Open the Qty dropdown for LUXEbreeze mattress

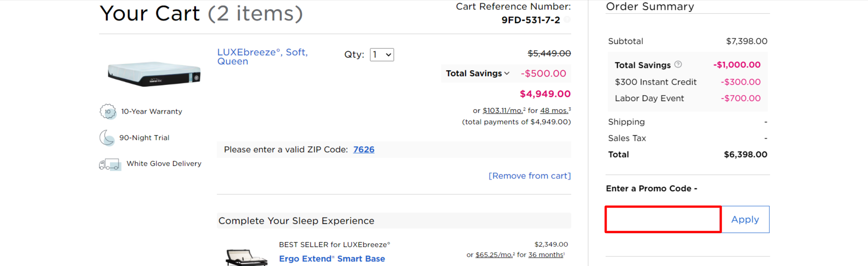pyautogui.click(x=382, y=55)
